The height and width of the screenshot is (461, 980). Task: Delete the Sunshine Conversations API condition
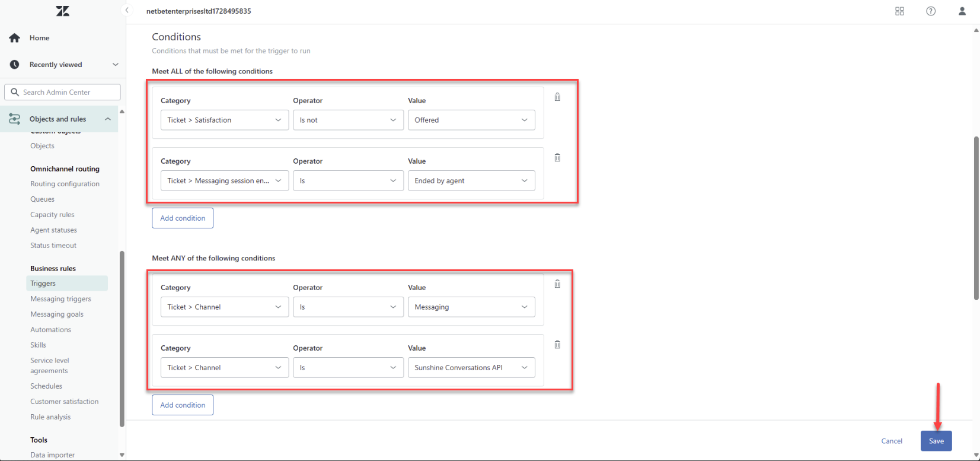pos(557,345)
